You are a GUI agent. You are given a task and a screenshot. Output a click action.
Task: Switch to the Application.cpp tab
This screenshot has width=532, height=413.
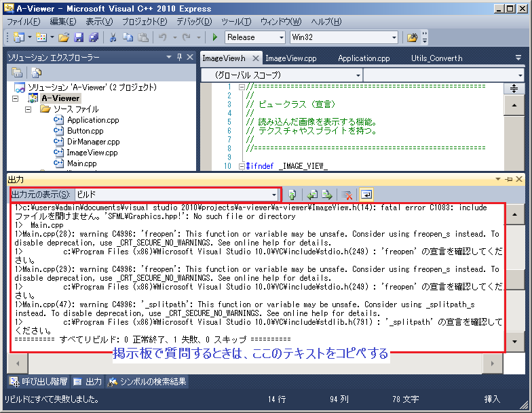pyautogui.click(x=364, y=58)
